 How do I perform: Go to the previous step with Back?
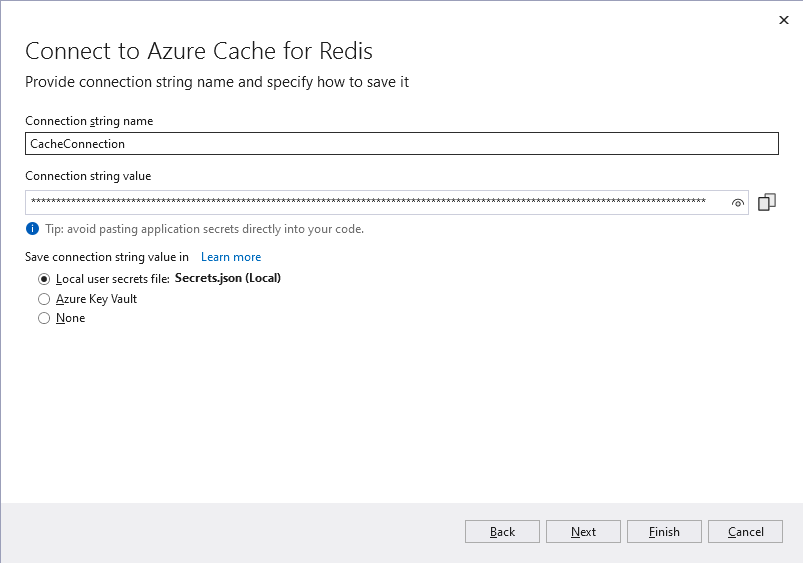tap(502, 532)
